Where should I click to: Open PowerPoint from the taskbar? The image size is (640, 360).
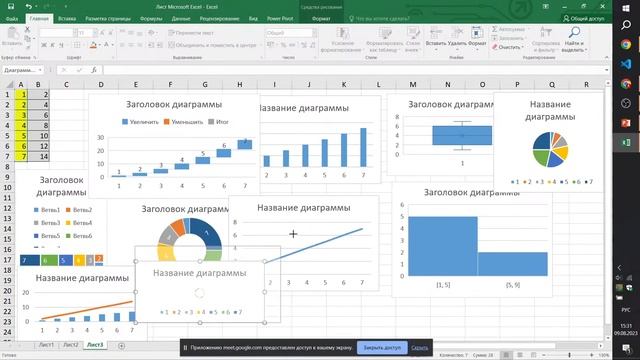pyautogui.click(x=626, y=123)
